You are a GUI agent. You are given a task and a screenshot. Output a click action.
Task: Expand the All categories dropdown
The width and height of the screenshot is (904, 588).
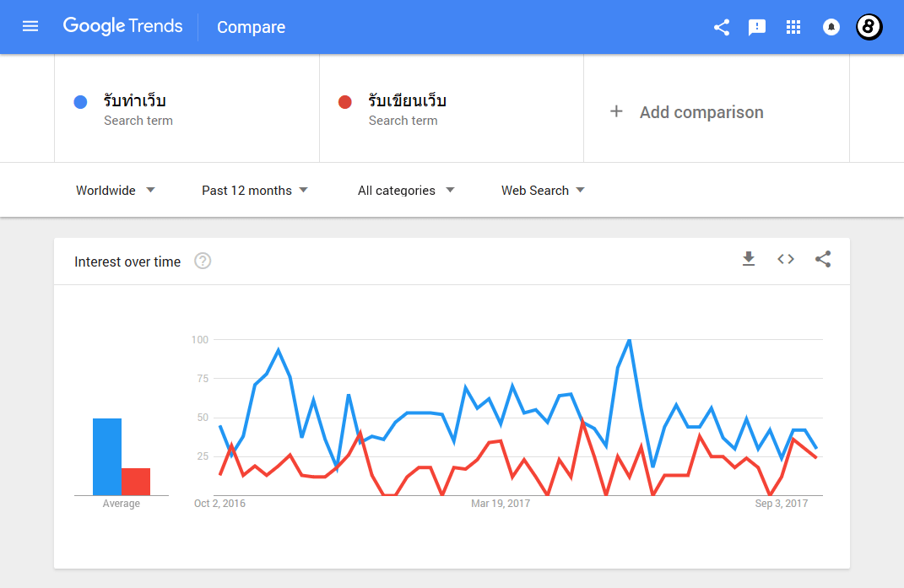coord(405,191)
